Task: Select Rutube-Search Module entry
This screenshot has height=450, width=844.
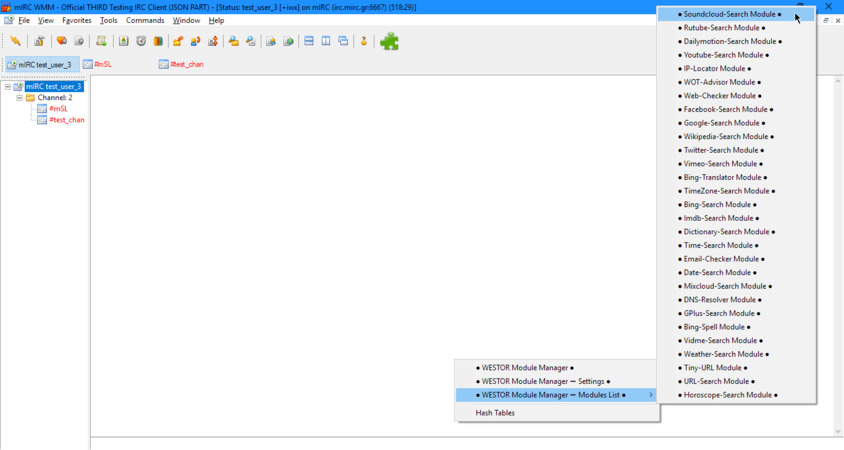Action: (x=736, y=28)
